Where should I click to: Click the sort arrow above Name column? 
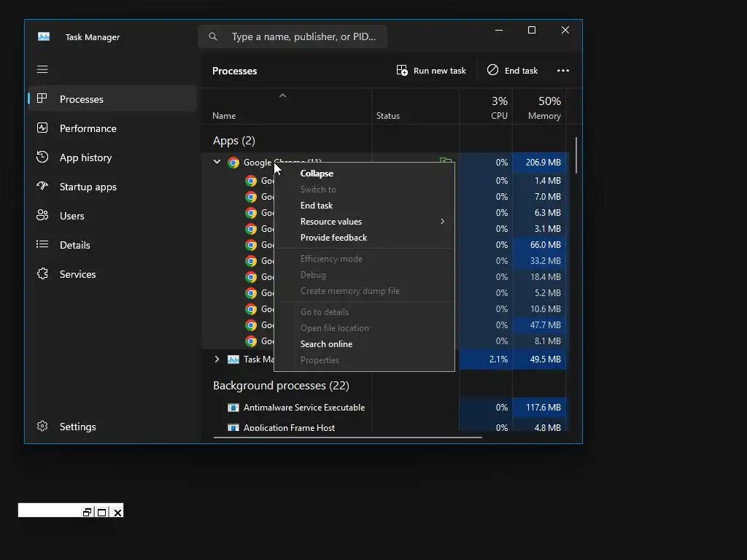[x=282, y=96]
